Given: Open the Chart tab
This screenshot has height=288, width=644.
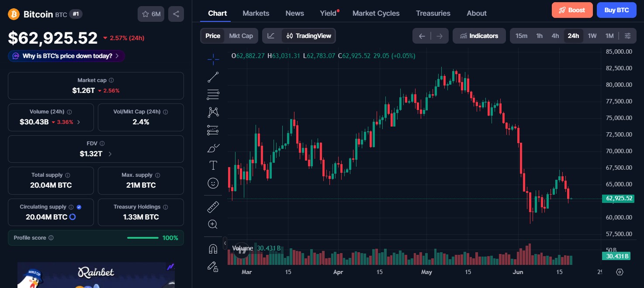Looking at the screenshot, I should pyautogui.click(x=218, y=13).
